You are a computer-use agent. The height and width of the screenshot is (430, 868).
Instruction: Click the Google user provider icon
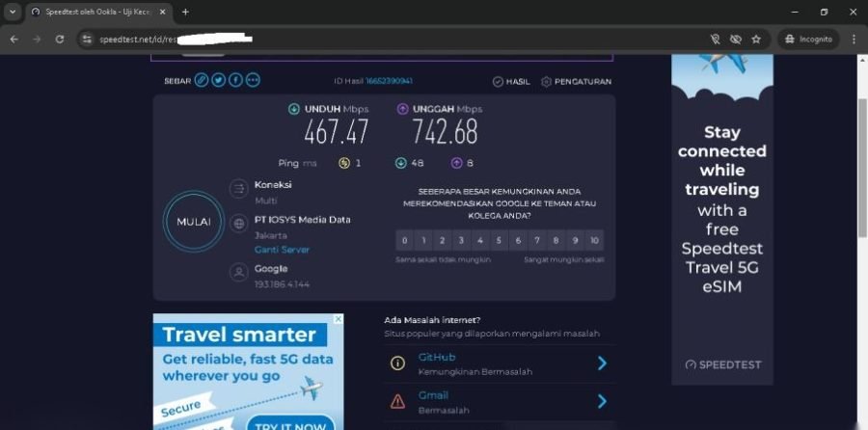tap(238, 272)
